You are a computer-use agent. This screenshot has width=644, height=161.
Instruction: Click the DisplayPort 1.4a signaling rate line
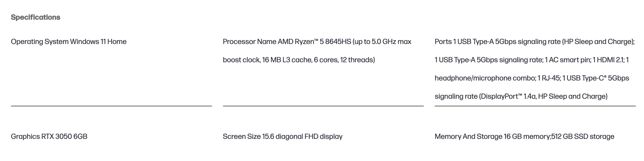pos(521,96)
